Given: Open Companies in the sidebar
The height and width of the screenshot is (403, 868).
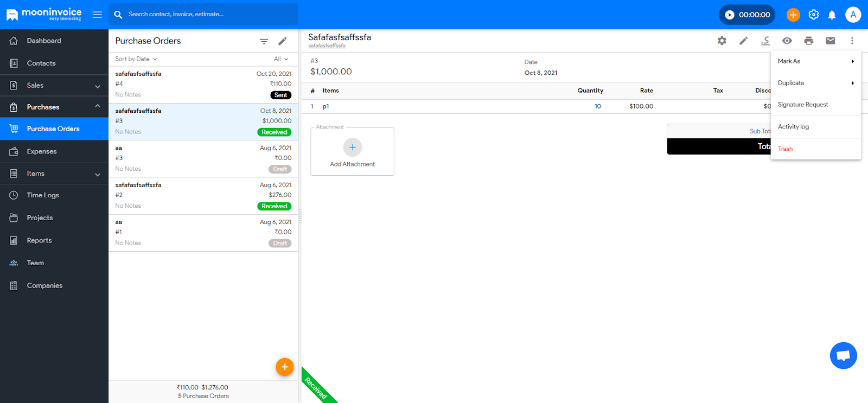Looking at the screenshot, I should pos(54,285).
